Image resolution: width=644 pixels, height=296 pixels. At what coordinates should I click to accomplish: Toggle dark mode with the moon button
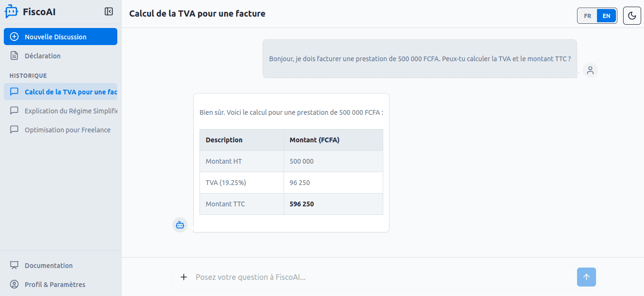(x=632, y=16)
